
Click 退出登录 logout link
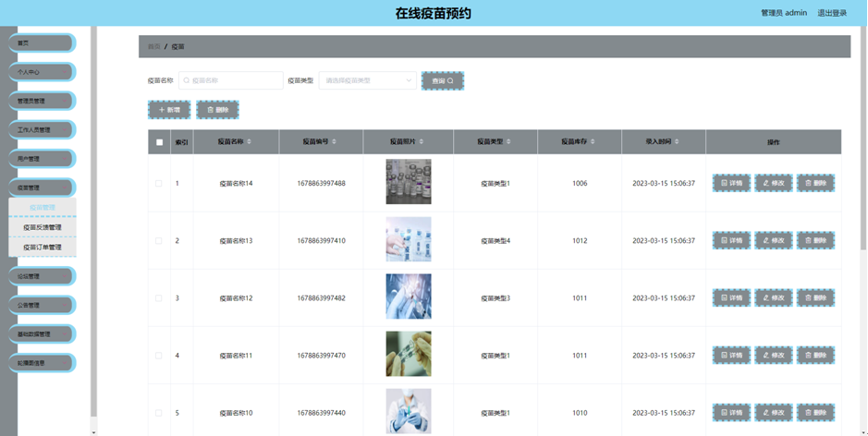[x=832, y=13]
